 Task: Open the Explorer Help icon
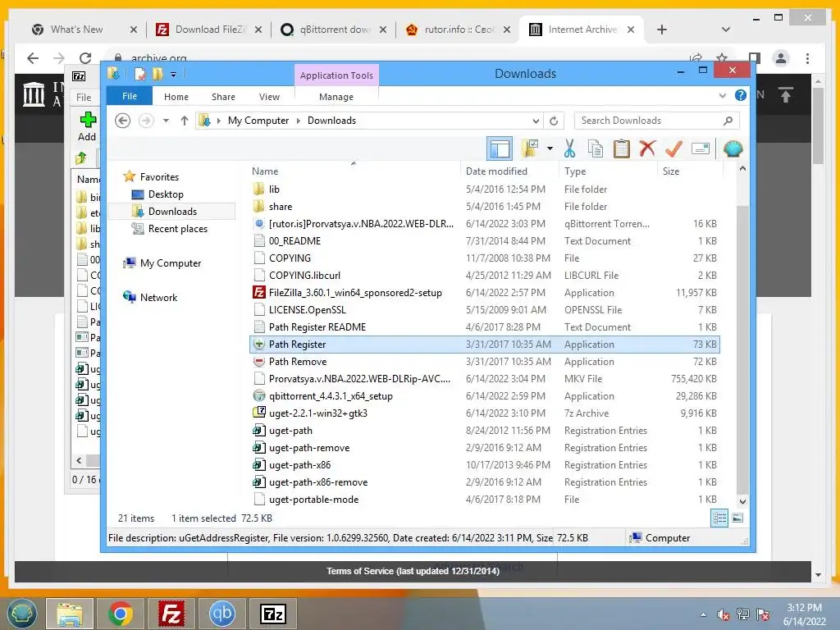pos(741,95)
